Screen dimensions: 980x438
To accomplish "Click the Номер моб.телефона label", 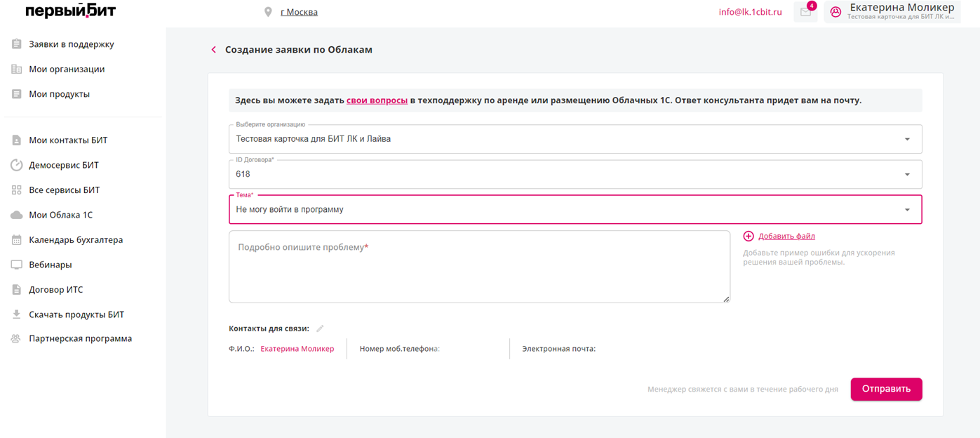I will click(x=399, y=349).
